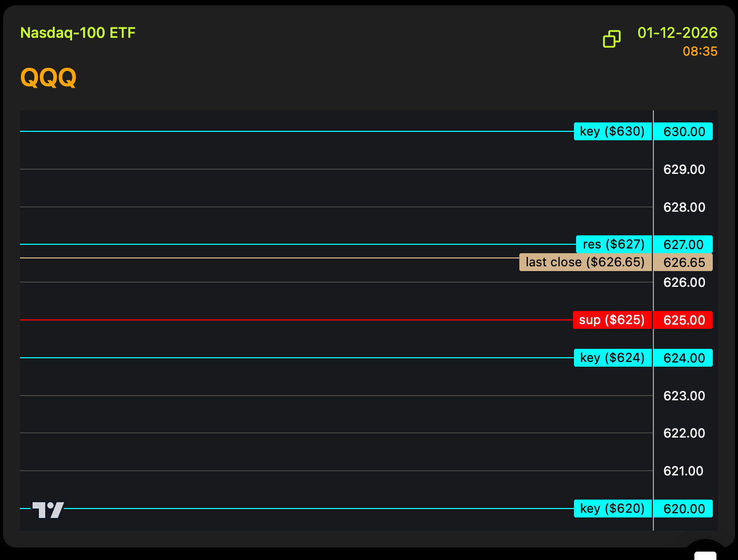The image size is (738, 560).
Task: Click the 624.00 cyan price tag
Action: coord(684,358)
